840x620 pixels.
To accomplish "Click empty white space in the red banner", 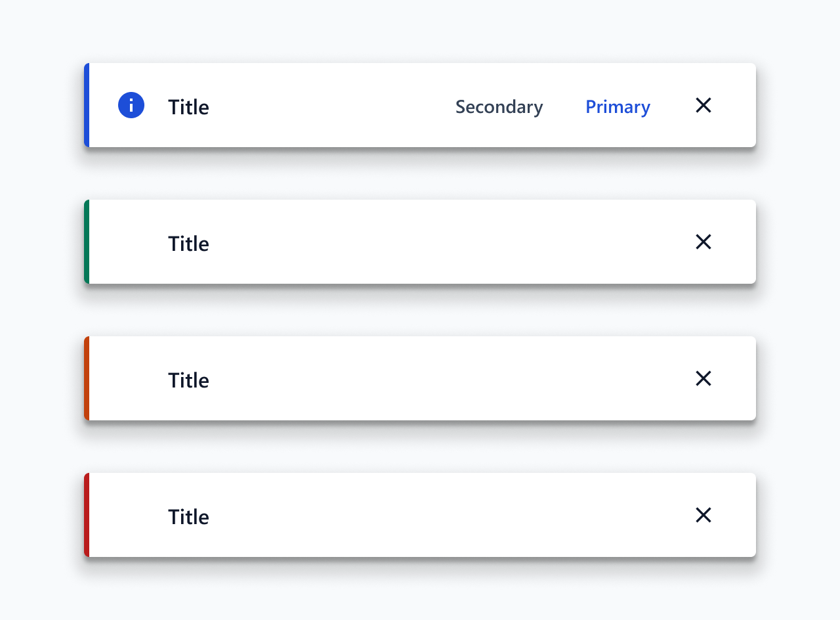I will coord(446,515).
